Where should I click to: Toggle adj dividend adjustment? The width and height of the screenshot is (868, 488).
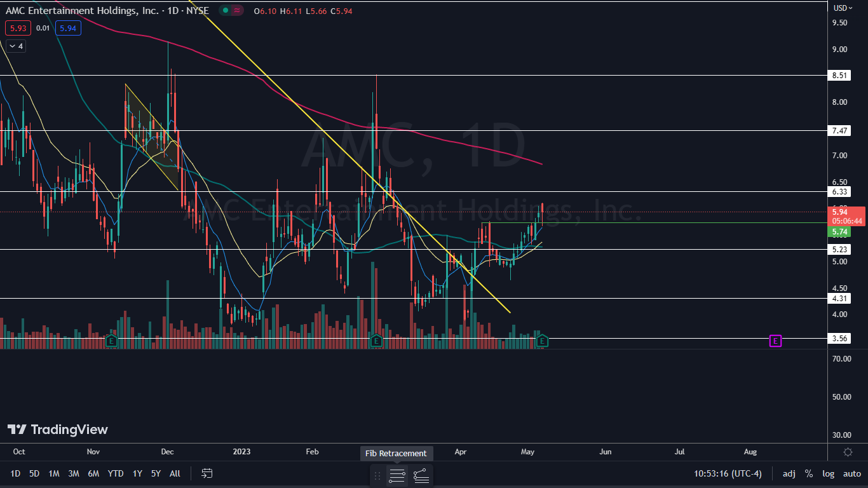[x=789, y=473]
